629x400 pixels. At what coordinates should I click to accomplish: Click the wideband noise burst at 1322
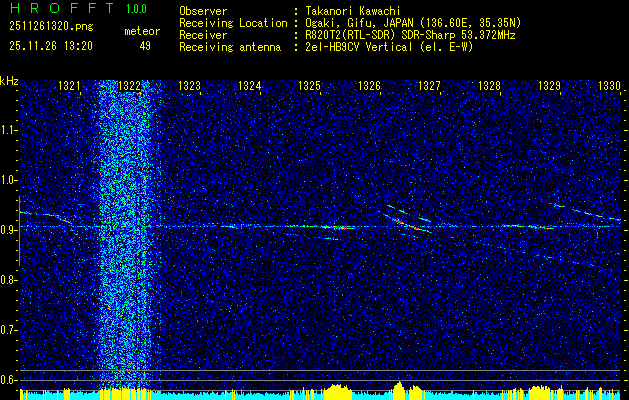click(x=124, y=235)
